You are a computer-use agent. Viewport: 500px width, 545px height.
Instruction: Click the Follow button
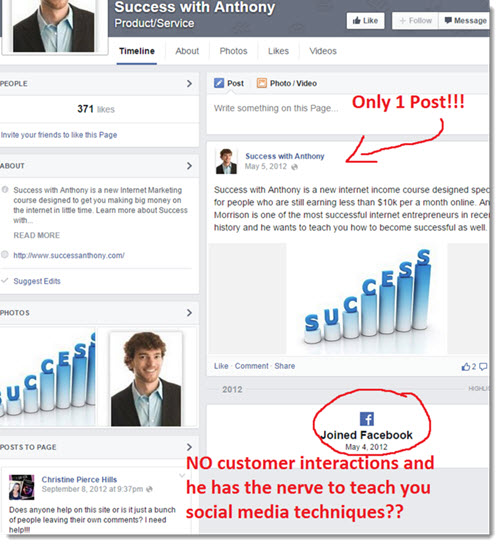point(415,21)
